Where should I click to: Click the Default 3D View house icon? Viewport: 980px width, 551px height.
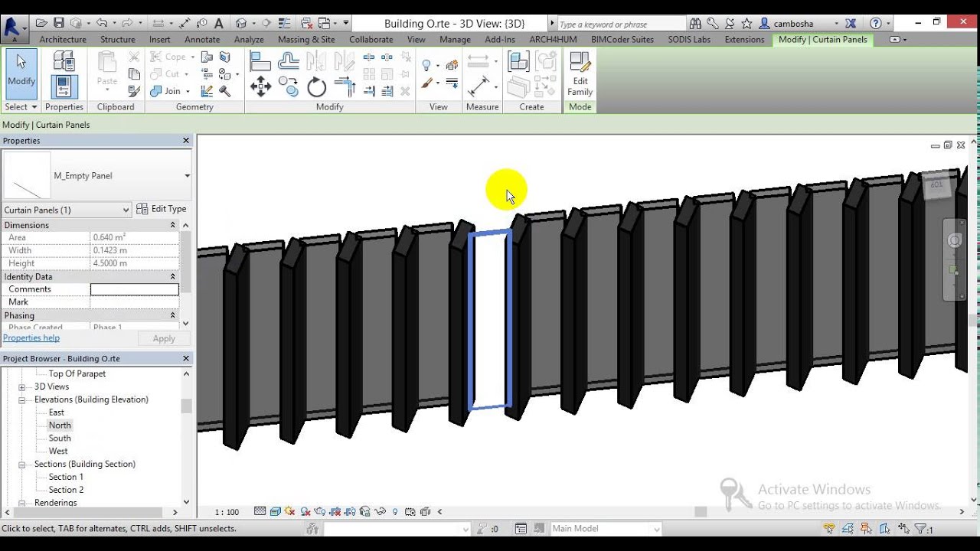242,24
